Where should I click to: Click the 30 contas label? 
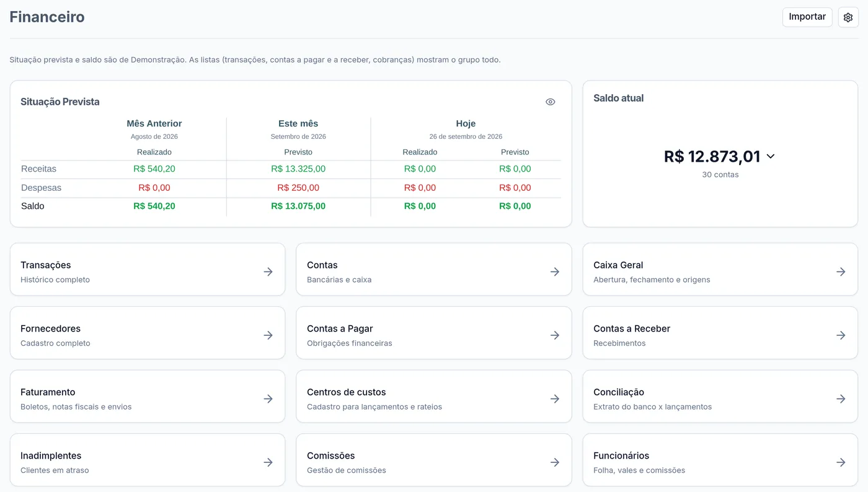coord(720,175)
